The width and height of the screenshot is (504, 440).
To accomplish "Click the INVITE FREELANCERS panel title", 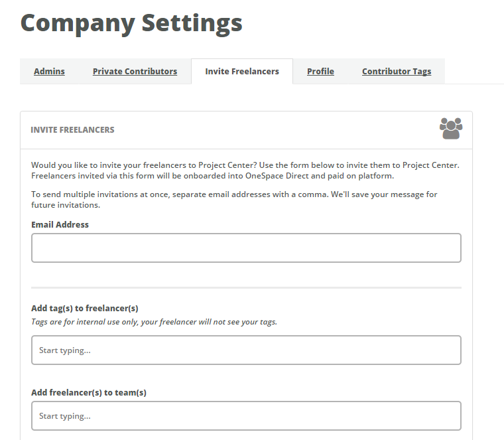I will coord(72,129).
